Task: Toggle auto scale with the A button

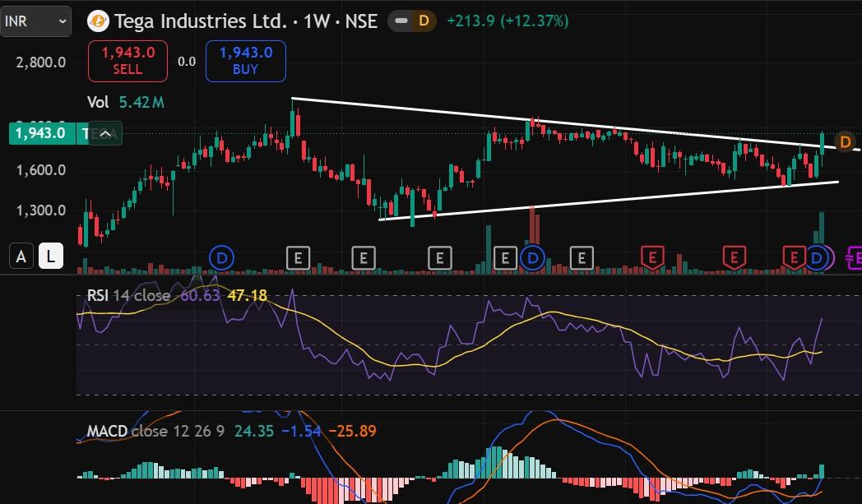Action: [x=21, y=257]
